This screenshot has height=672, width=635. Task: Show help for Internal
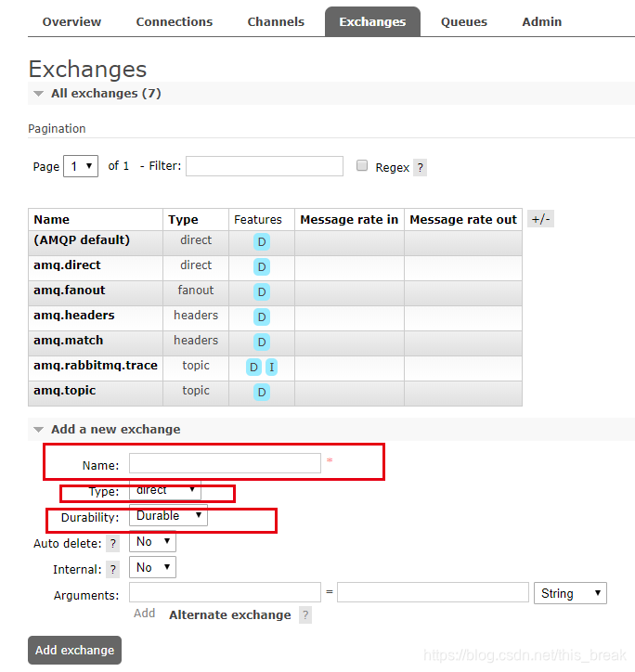(x=112, y=570)
